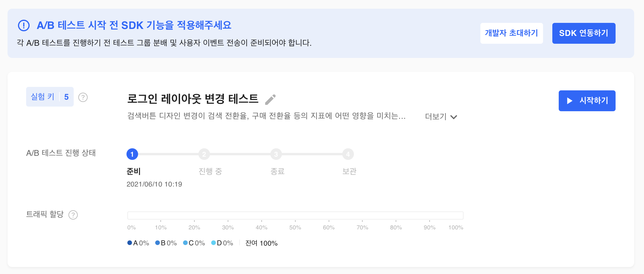Click the pencil edit icon beside test title
Image resolution: width=644 pixels, height=274 pixels.
pos(270,99)
